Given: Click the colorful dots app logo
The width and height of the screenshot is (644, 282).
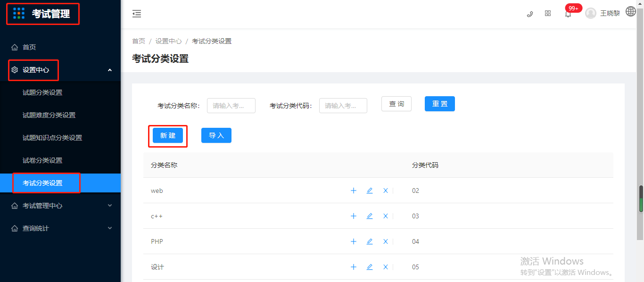Looking at the screenshot, I should coord(19,14).
